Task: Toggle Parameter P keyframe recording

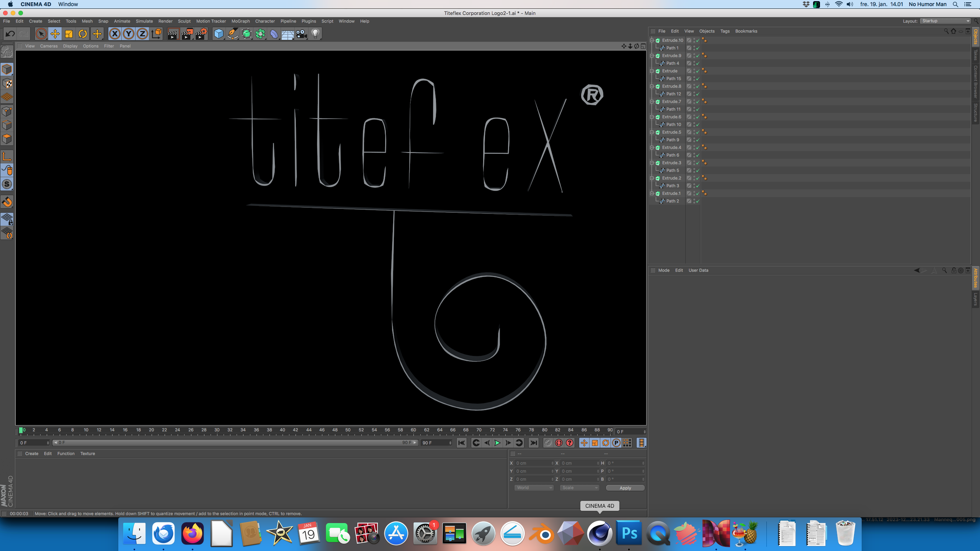Action: pos(616,443)
